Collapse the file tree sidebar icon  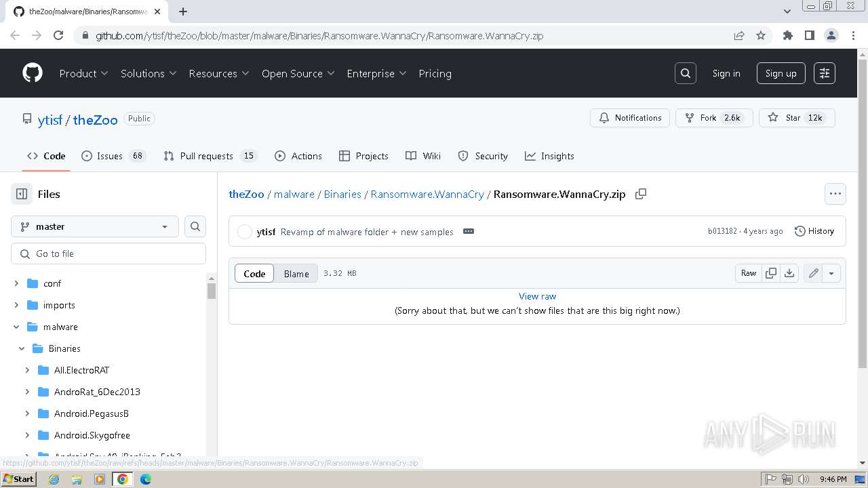pos(22,194)
